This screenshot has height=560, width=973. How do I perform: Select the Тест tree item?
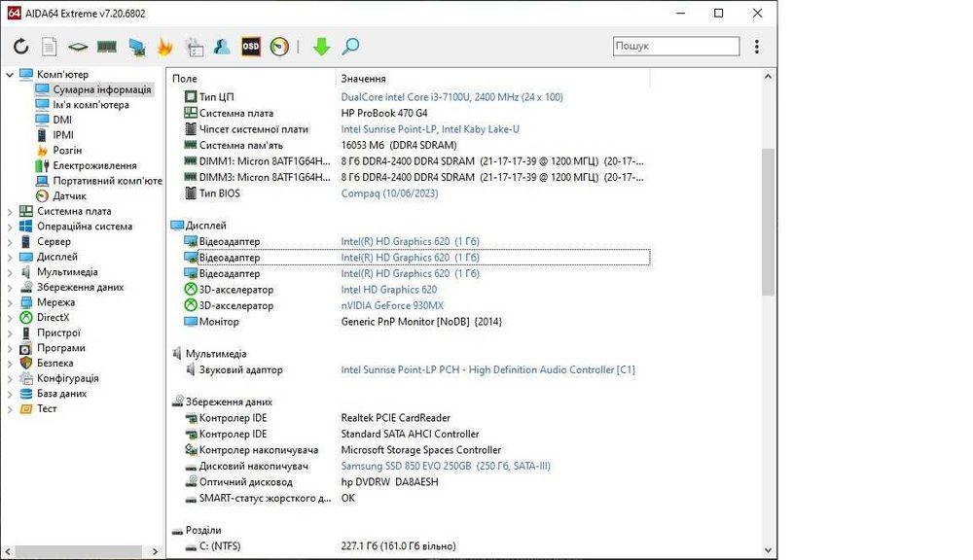click(47, 408)
